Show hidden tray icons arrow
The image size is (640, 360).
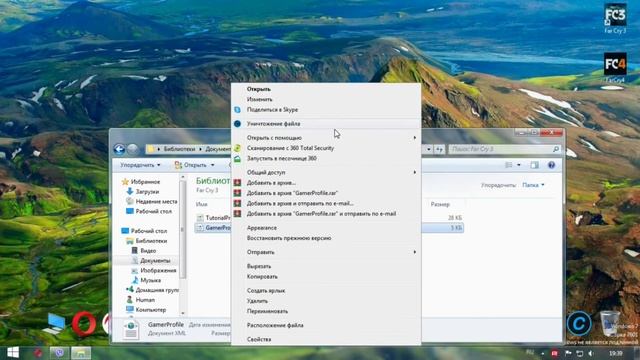(x=542, y=353)
